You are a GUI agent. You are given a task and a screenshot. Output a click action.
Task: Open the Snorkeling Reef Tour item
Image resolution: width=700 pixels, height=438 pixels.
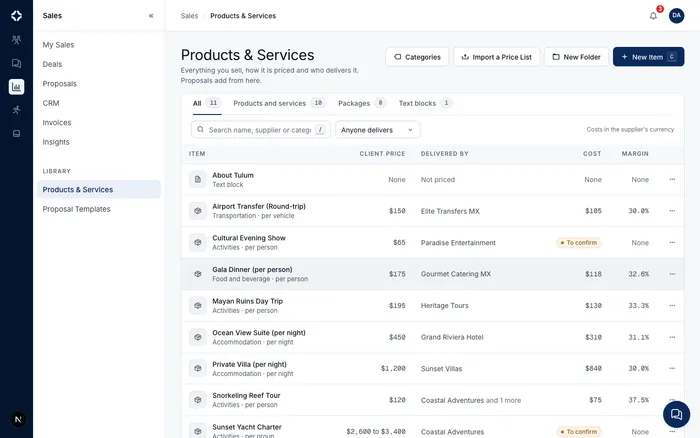click(246, 396)
